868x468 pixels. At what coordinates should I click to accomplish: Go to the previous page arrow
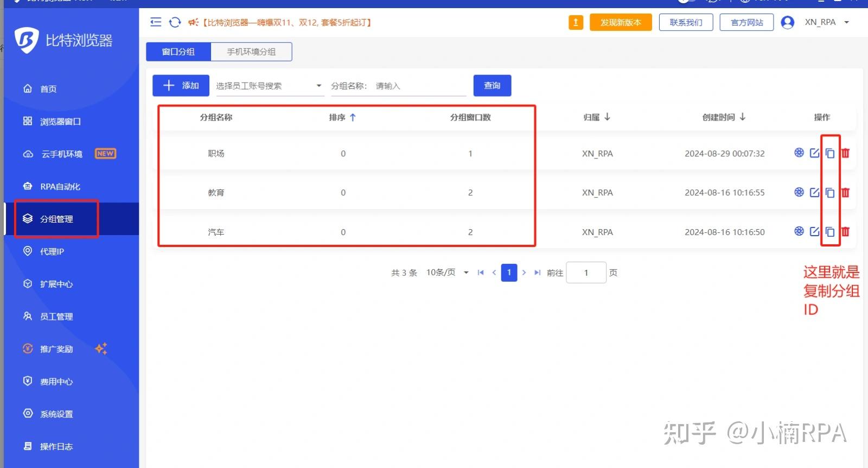(494, 273)
